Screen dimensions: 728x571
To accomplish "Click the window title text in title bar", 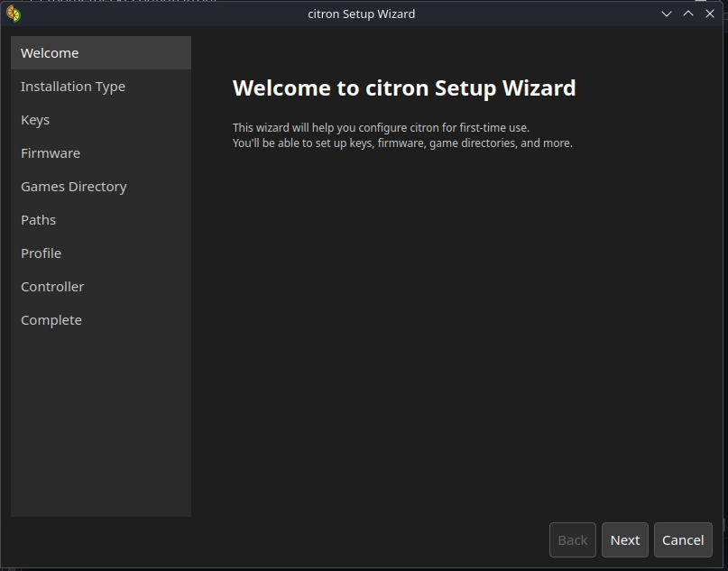I will tap(362, 14).
